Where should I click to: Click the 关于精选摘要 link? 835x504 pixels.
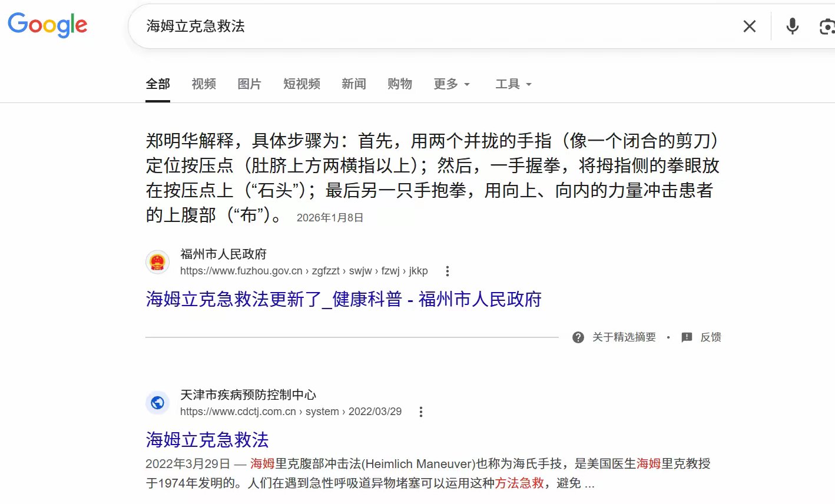624,337
